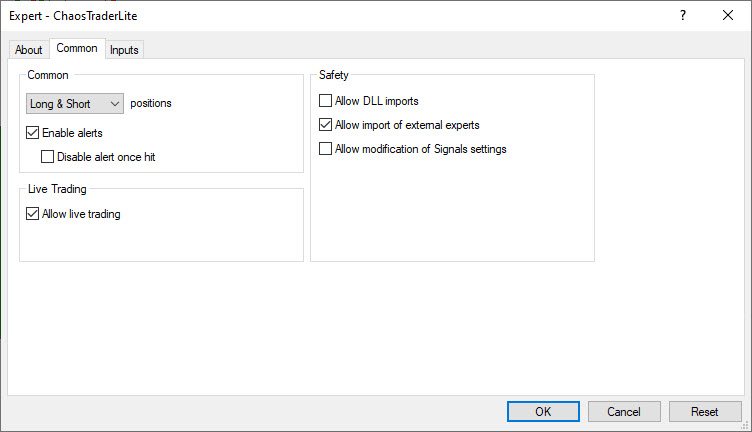
Task: Enable Disable alert once hit option
Action: 47,157
